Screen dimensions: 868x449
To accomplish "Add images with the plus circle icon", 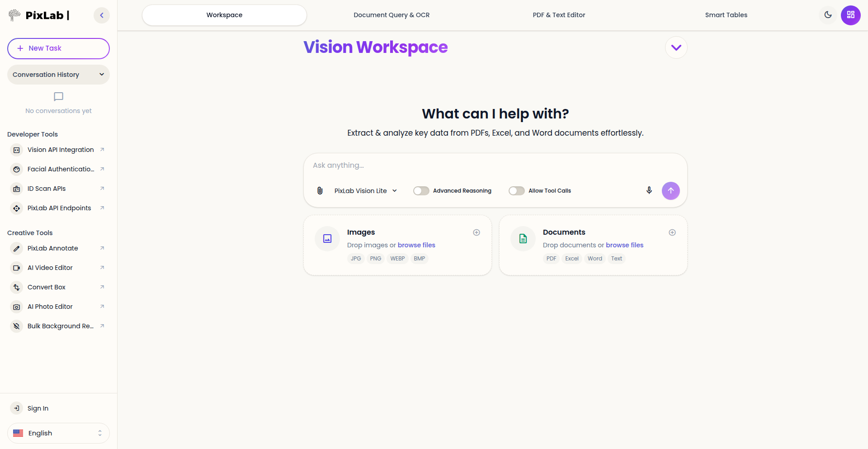I will click(x=476, y=232).
